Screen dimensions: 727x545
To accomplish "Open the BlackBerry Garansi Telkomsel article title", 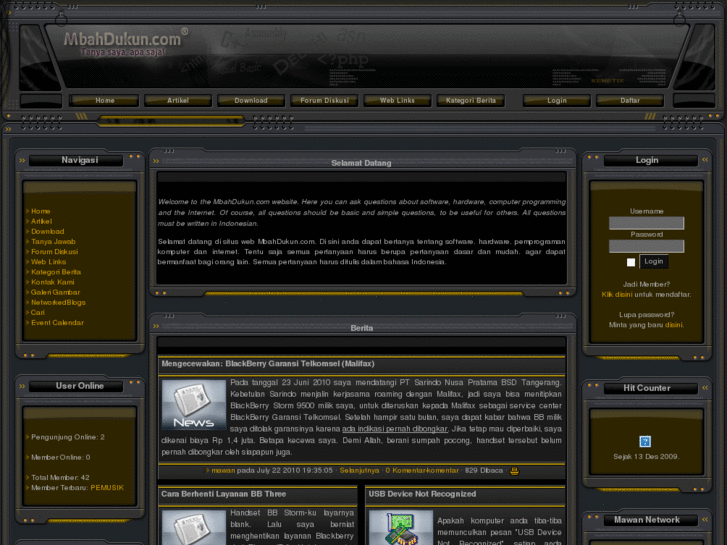I will (268, 364).
